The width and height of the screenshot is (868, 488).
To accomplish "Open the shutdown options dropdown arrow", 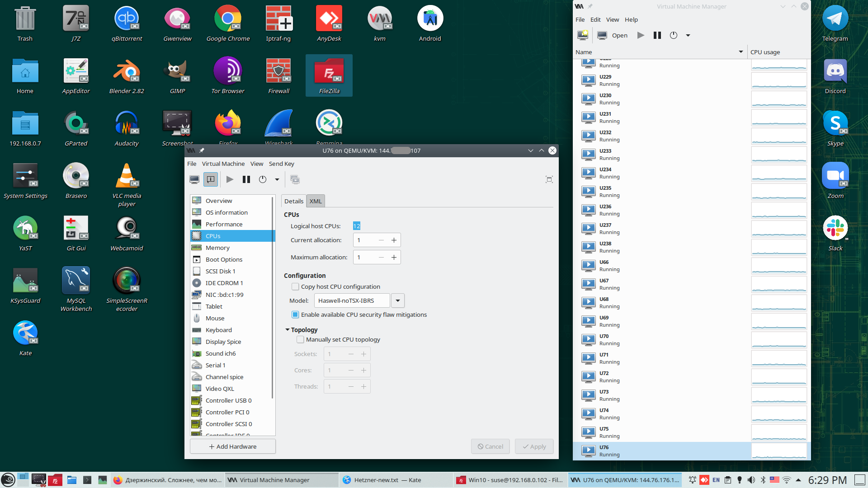I will [x=277, y=179].
